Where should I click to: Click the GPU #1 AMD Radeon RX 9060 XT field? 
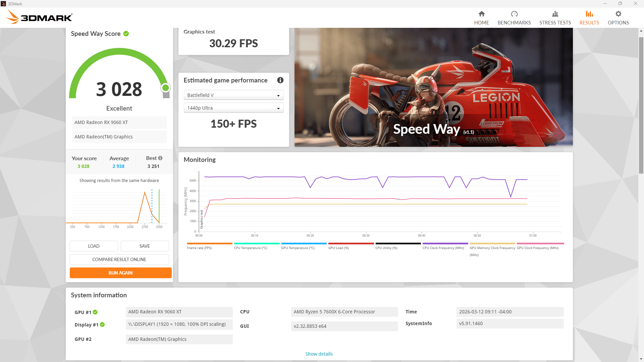tap(179, 312)
